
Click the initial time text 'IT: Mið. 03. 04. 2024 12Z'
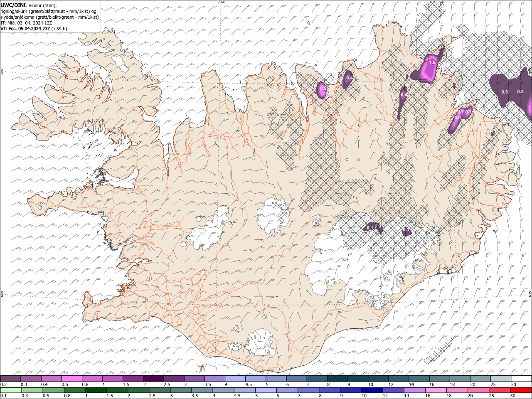[x=26, y=23]
